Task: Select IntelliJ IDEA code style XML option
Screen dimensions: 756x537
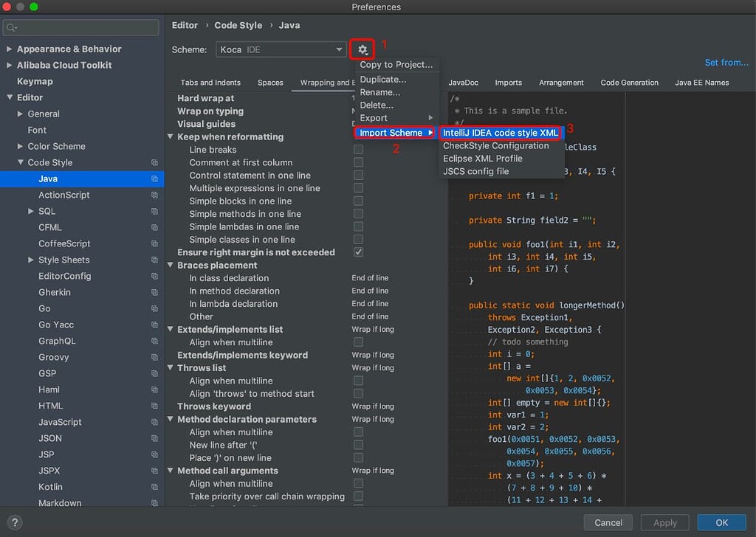Action: pyautogui.click(x=500, y=133)
